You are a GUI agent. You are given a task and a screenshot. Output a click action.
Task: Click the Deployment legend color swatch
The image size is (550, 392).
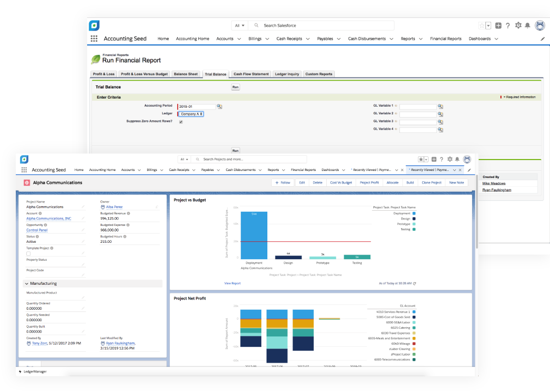(414, 213)
